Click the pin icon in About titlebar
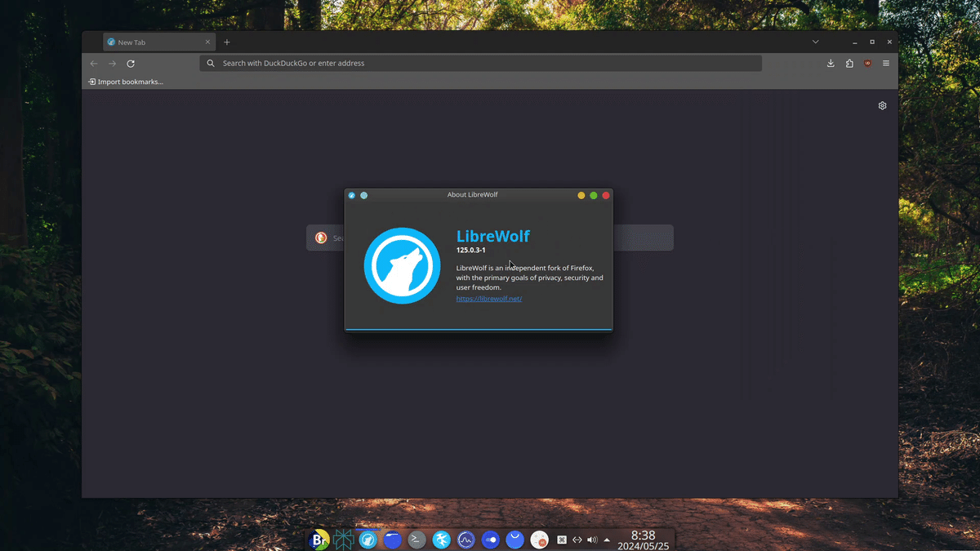Viewport: 980px width, 551px height. coord(364,195)
